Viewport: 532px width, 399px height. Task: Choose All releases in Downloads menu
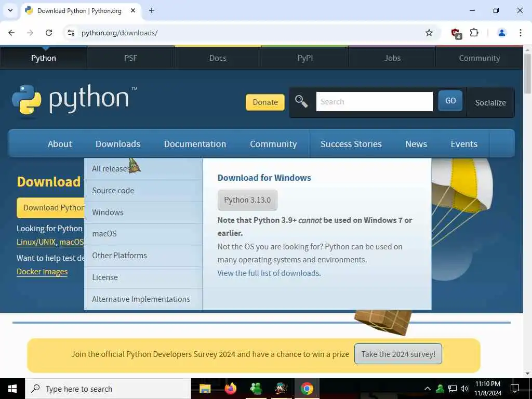coord(143,169)
